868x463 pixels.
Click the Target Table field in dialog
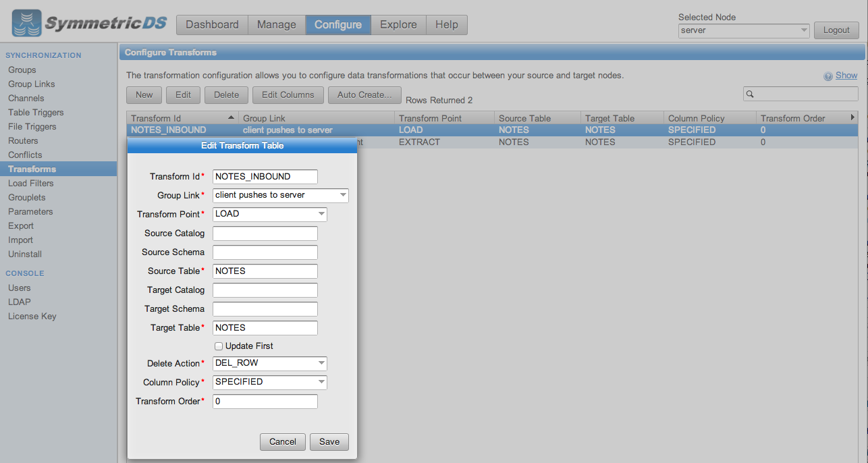coord(265,328)
